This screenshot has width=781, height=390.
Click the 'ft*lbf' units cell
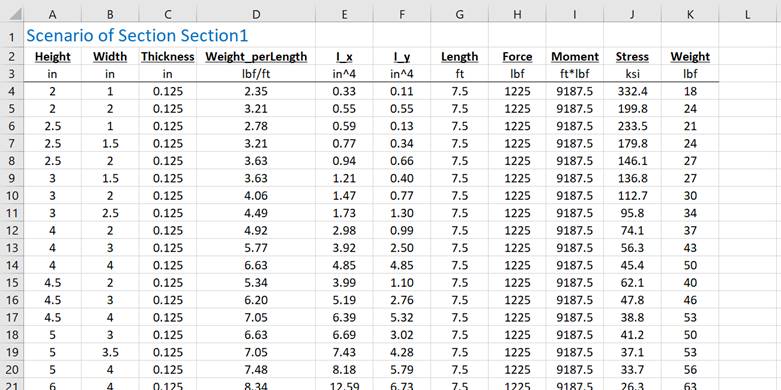[575, 74]
